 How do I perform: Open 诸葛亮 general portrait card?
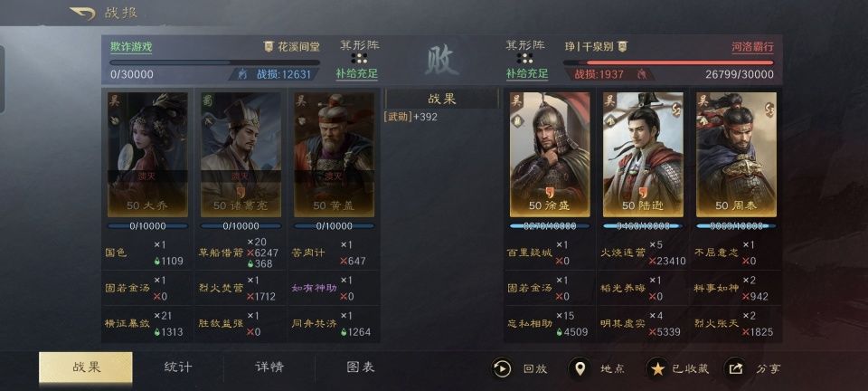coord(241,155)
